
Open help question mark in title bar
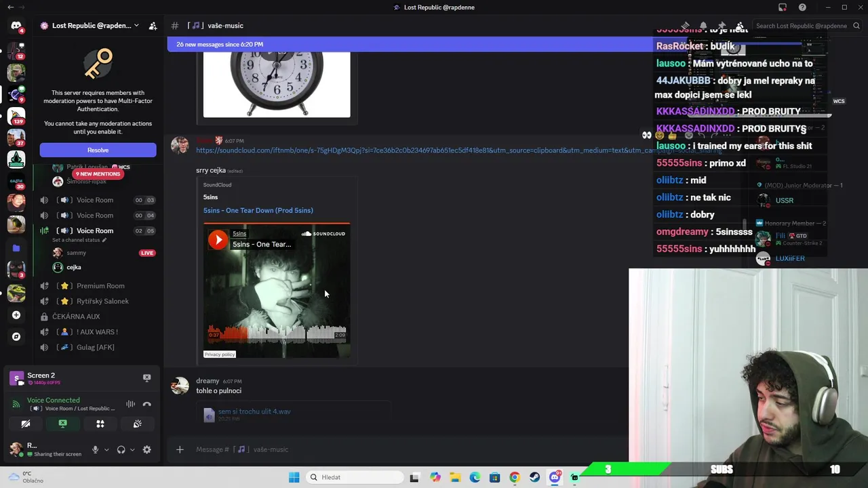pos(803,7)
